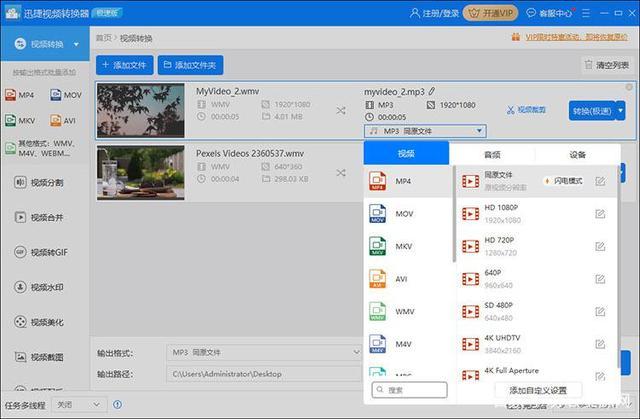The height and width of the screenshot is (419, 640).
Task: Click 添加自定义设置 button
Action: pyautogui.click(x=537, y=390)
